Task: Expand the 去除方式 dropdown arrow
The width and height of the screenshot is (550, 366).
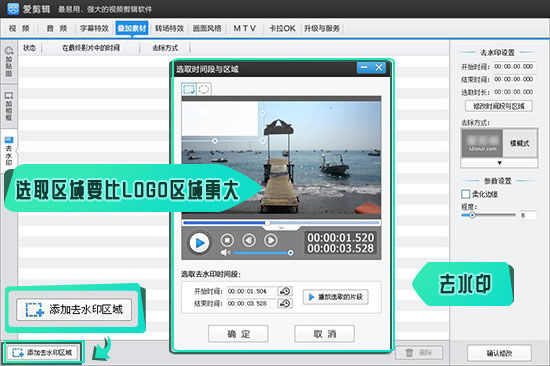Action: pyautogui.click(x=499, y=163)
